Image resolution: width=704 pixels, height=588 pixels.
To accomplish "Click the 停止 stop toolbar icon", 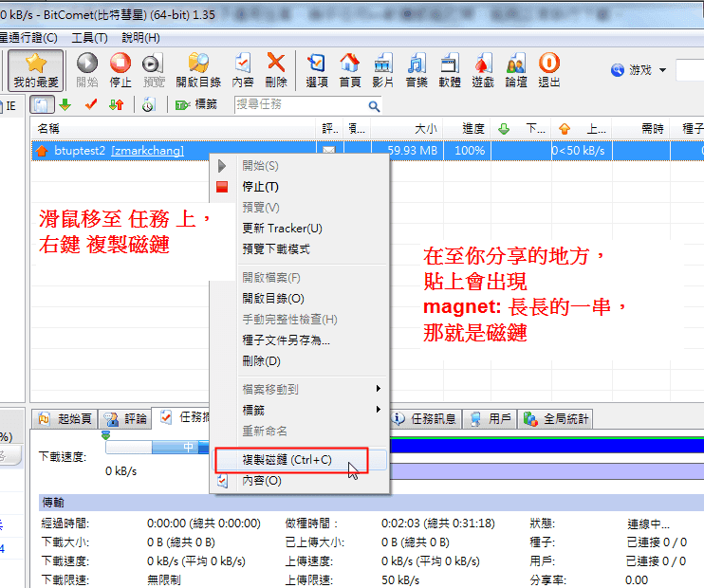I will [x=120, y=70].
